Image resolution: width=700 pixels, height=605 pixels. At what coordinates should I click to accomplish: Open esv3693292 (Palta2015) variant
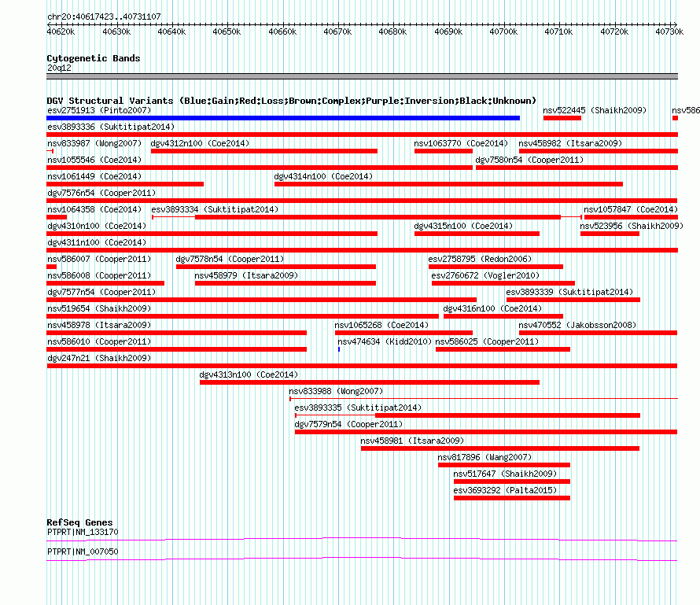tap(506, 490)
